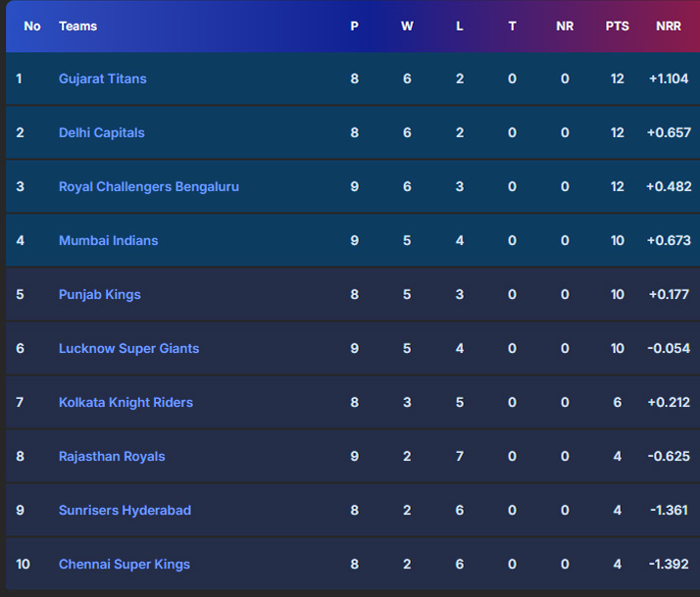Sort by the NR column header

point(565,26)
